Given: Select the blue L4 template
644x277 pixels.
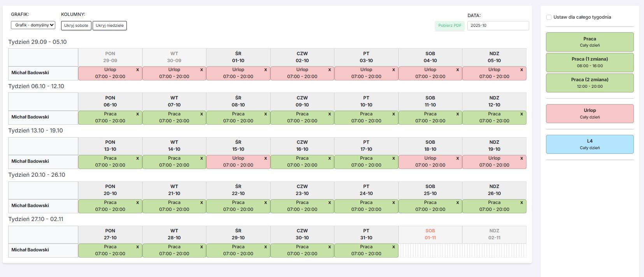Looking at the screenshot, I should pyautogui.click(x=590, y=144).
